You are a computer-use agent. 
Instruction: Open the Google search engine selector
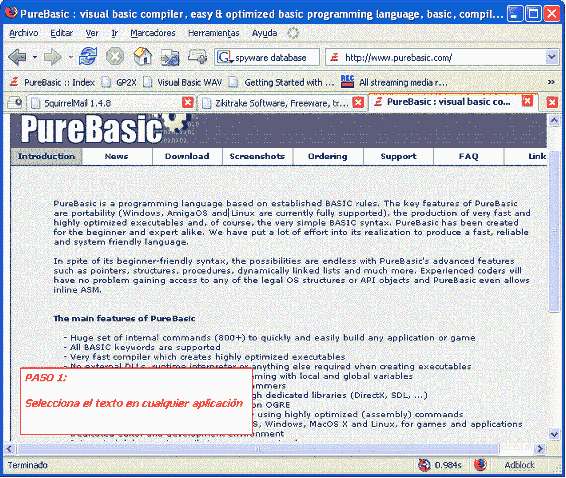[225, 57]
